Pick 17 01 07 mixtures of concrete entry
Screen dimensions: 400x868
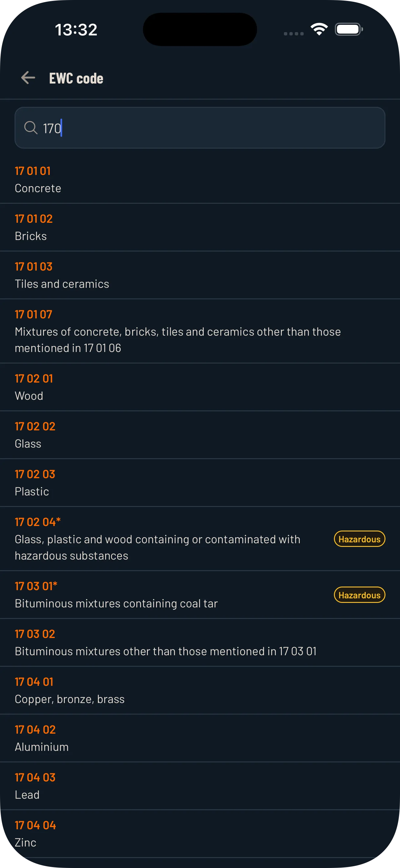pos(200,331)
